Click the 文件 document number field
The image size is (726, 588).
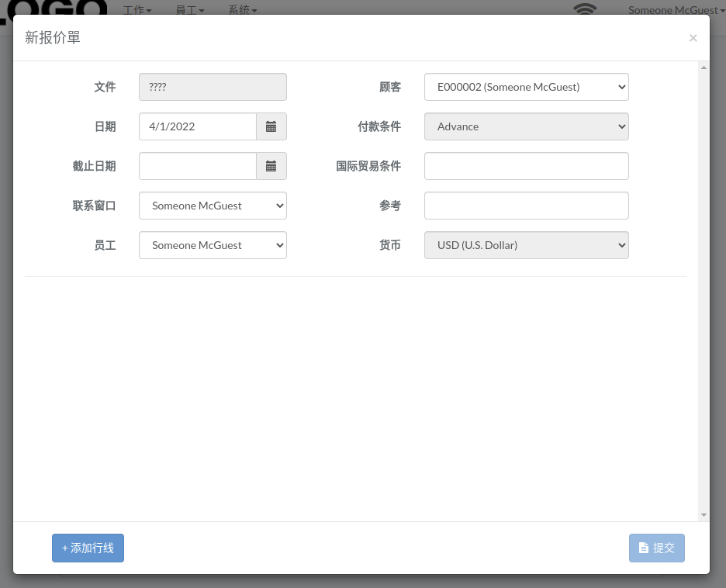tap(213, 87)
